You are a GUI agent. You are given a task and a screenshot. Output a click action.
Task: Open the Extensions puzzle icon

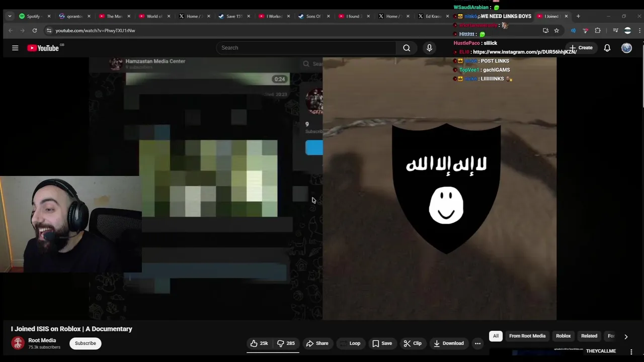pos(598,31)
